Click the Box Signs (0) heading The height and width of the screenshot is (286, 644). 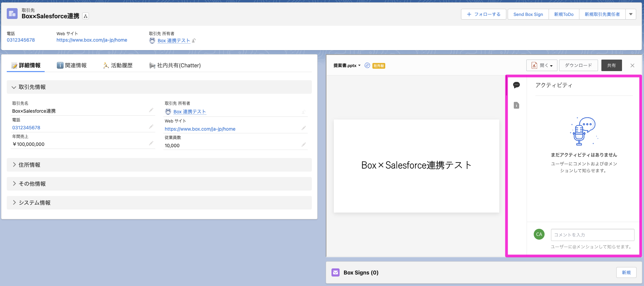[x=361, y=272]
